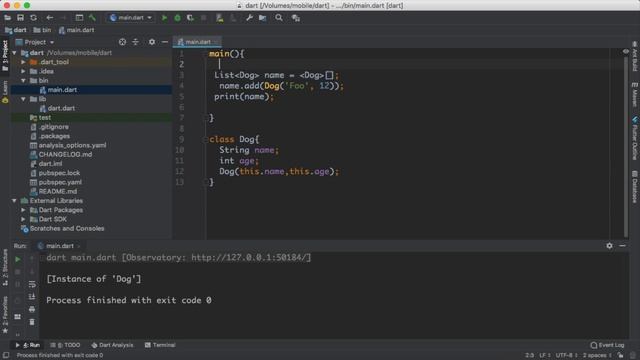The width and height of the screenshot is (640, 360).
Task: Hide the Project panel with minus icon
Action: [165, 42]
